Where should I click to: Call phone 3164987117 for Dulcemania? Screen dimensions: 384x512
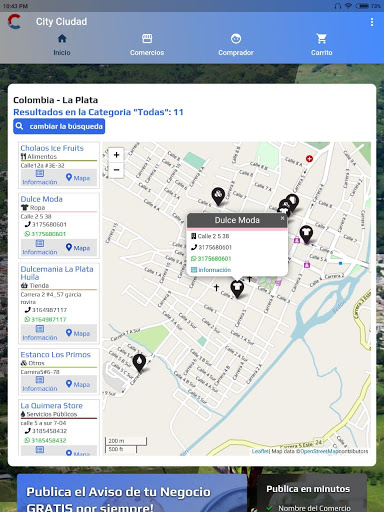[45, 310]
